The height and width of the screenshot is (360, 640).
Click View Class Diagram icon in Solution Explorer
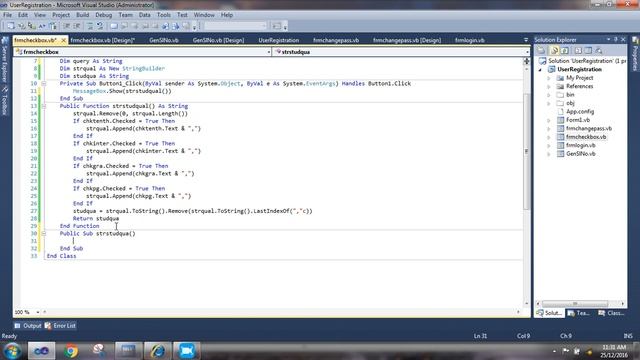(x=599, y=51)
